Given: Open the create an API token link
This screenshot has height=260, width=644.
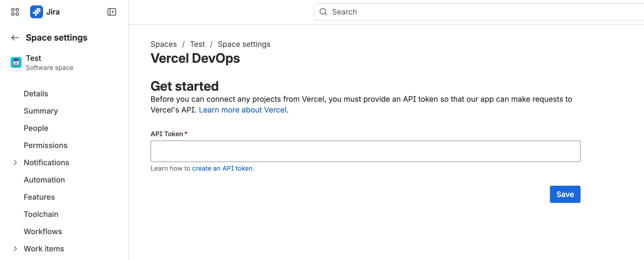Looking at the screenshot, I should 222,168.
